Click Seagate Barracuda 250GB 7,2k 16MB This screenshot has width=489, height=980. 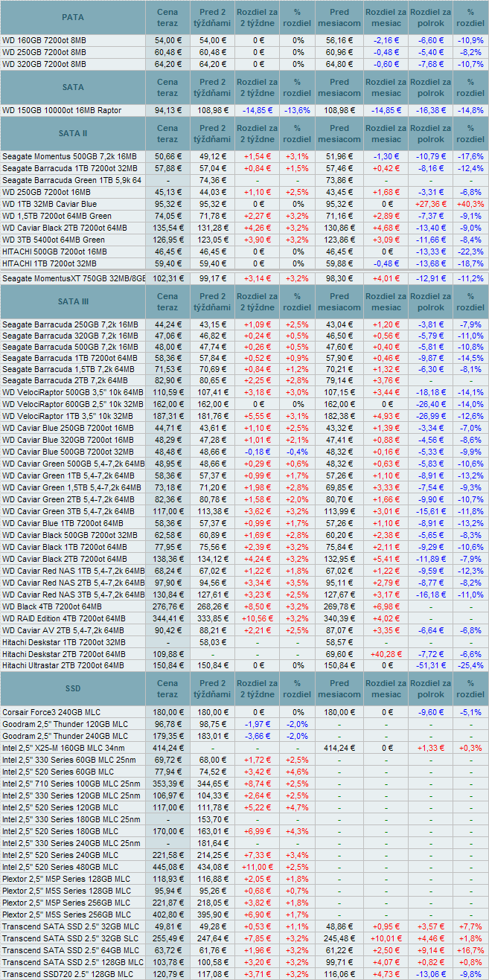69,324
